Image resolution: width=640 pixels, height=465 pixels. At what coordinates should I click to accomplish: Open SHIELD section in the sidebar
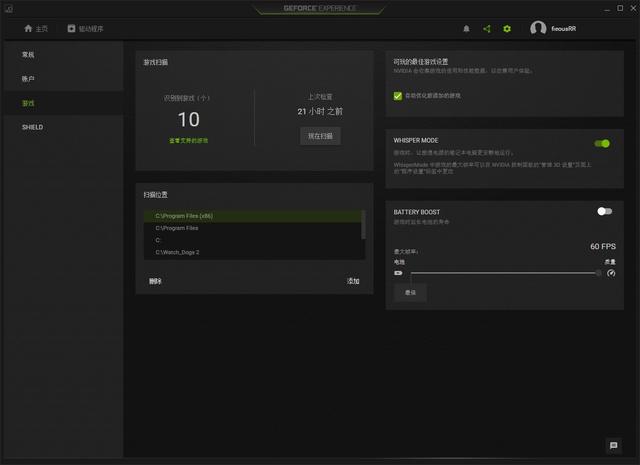tap(32, 127)
